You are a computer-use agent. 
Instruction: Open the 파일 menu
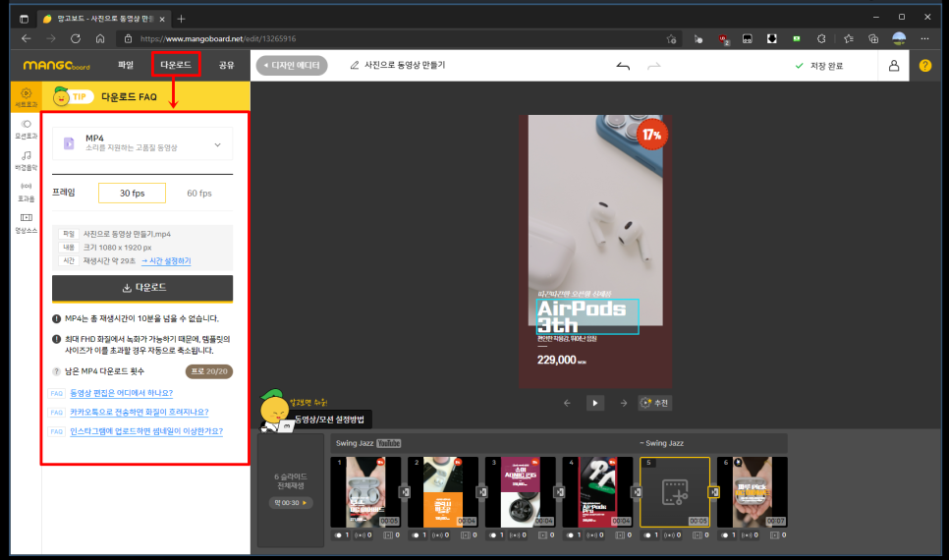[126, 65]
